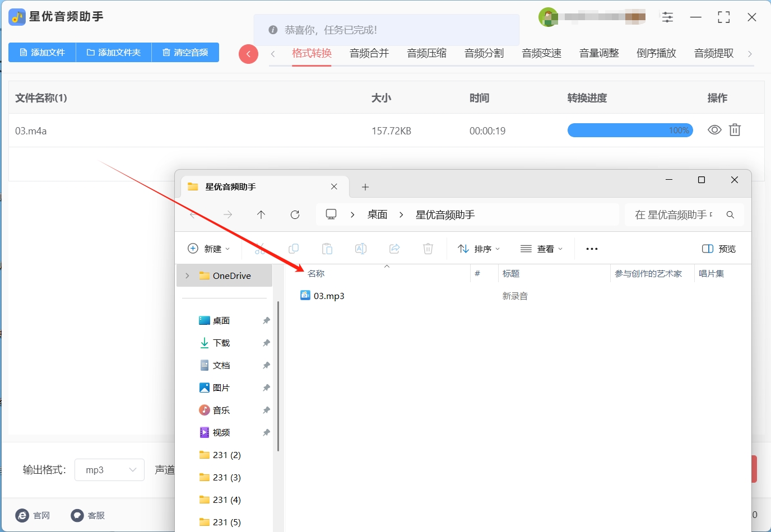Screen dimensions: 771x532
Task: Click the 星优音频助手 app logo
Action: click(17, 17)
